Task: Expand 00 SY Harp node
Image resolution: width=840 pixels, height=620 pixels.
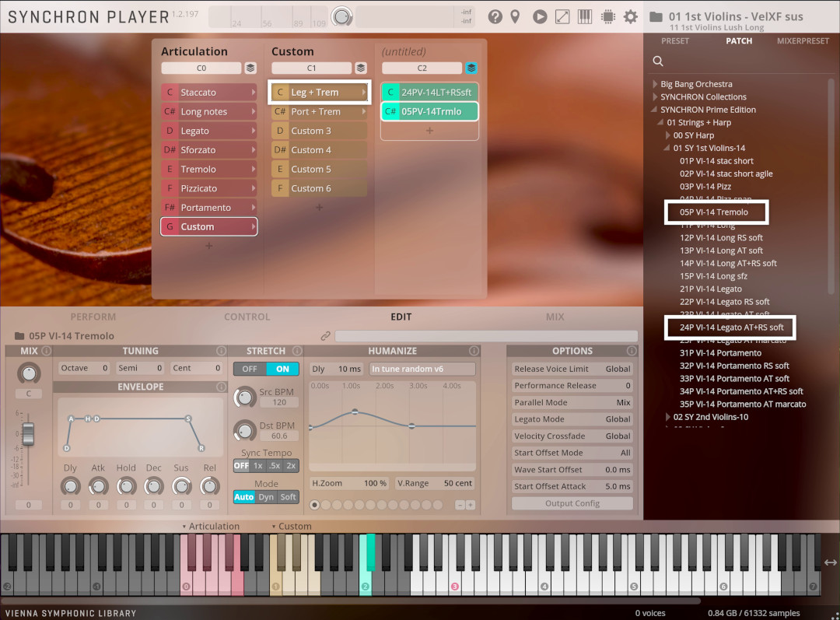Action: coord(667,135)
